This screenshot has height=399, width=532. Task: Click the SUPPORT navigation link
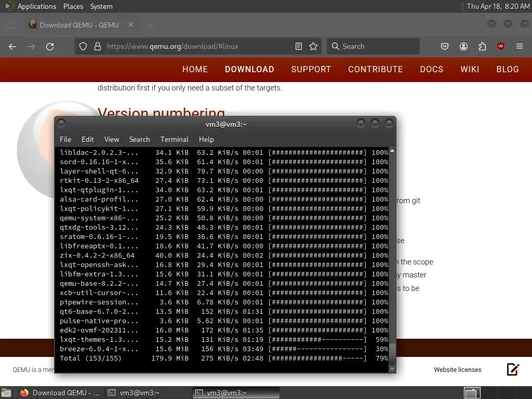tap(311, 69)
